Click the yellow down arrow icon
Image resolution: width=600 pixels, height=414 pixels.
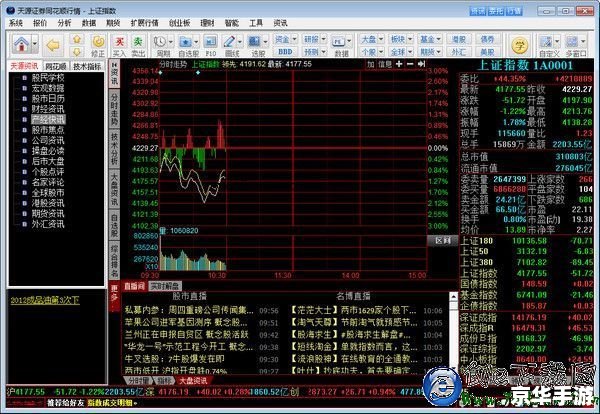click(77, 51)
